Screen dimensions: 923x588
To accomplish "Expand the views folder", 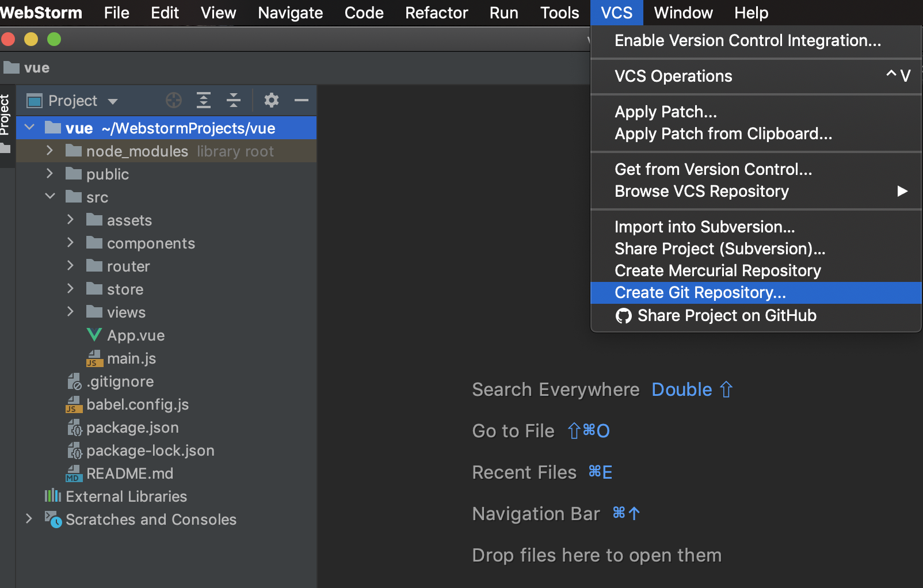I will click(70, 312).
